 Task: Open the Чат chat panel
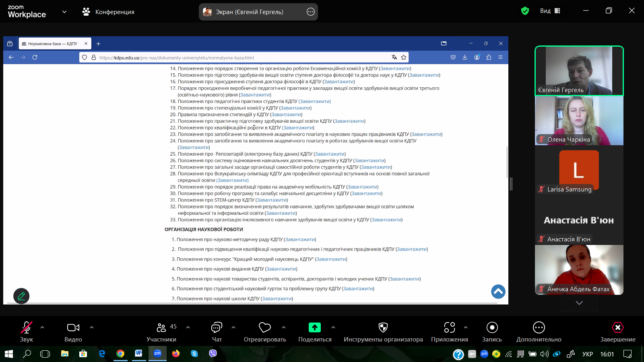[217, 331]
